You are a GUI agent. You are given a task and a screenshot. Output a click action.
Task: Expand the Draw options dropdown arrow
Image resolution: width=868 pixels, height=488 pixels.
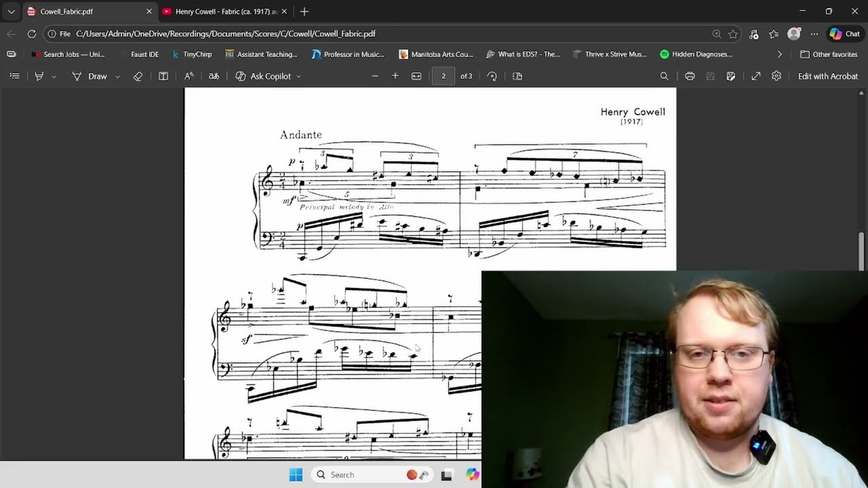pos(117,77)
